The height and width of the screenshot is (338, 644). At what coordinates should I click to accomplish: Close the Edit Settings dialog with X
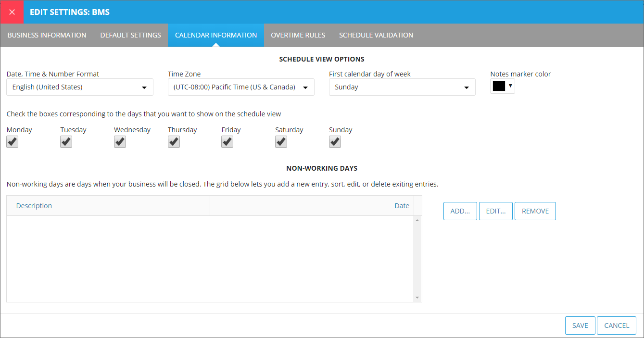coord(12,12)
